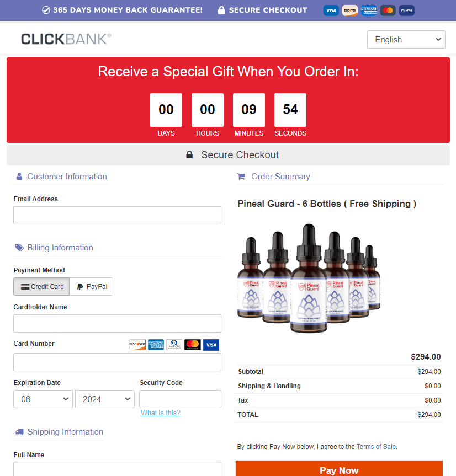Click the Pineal Guard bottles product image
The image size is (456, 476).
click(309, 279)
